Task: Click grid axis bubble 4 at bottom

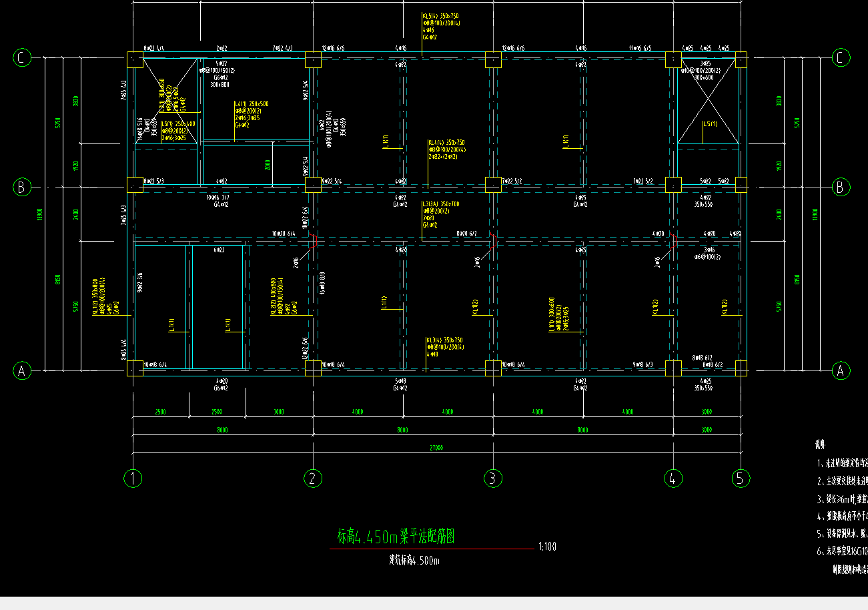Action: [673, 478]
